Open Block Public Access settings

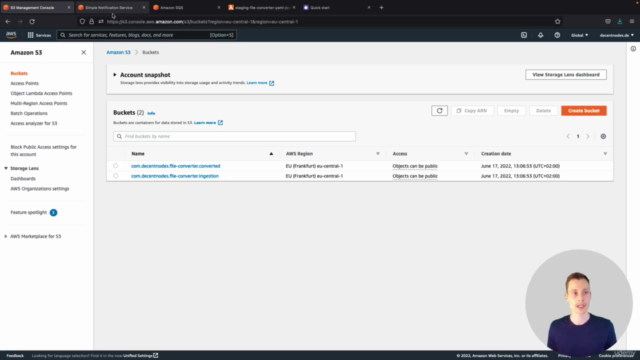[x=43, y=151]
